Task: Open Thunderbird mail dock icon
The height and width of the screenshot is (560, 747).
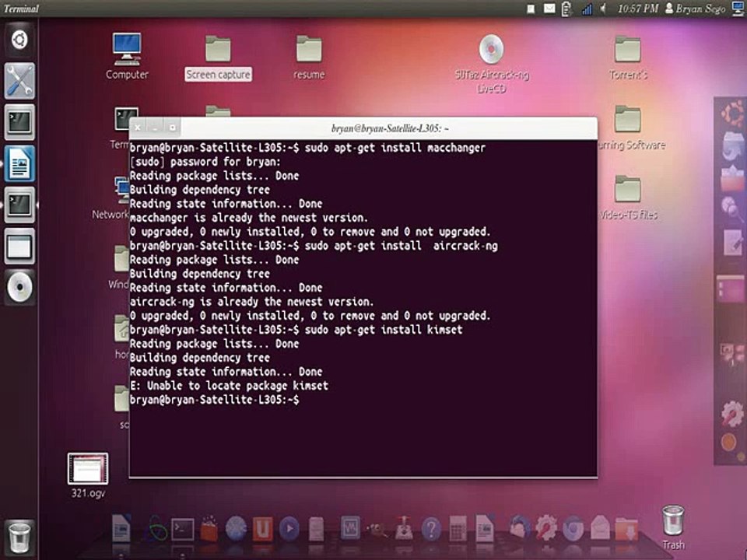Action: pos(519,529)
